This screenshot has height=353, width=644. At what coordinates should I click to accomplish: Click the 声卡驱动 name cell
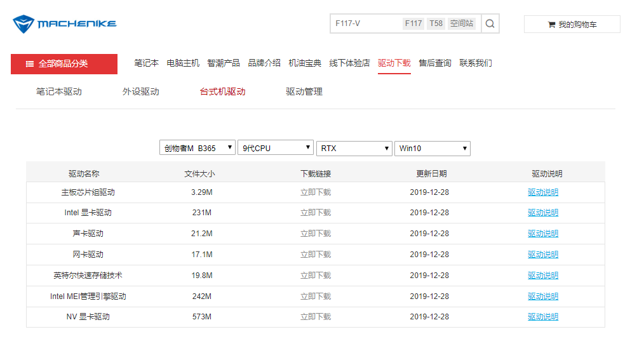click(88, 234)
